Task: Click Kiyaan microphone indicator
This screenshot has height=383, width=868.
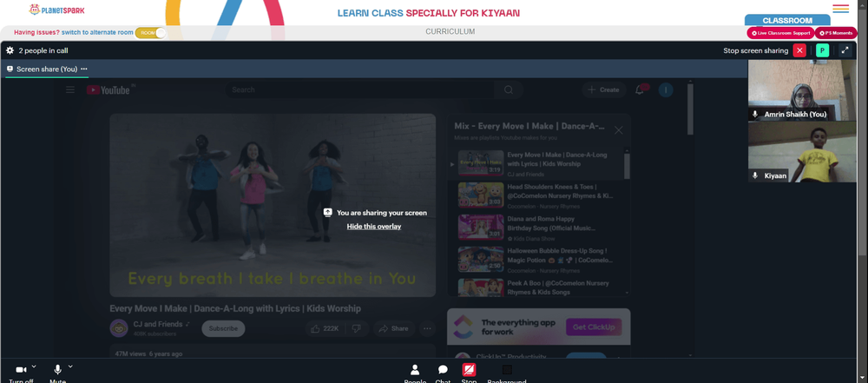Action: pyautogui.click(x=754, y=175)
